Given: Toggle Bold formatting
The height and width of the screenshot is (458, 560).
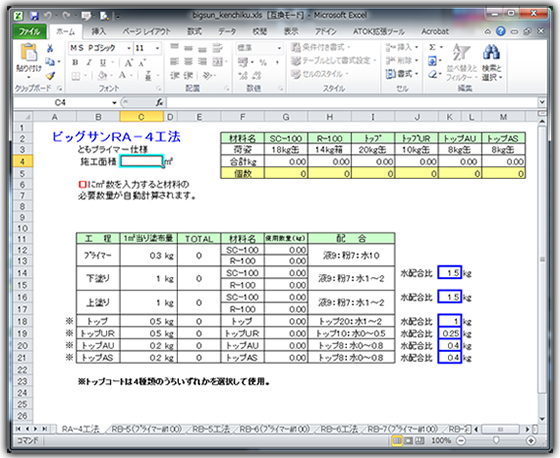Looking at the screenshot, I should pos(75,63).
